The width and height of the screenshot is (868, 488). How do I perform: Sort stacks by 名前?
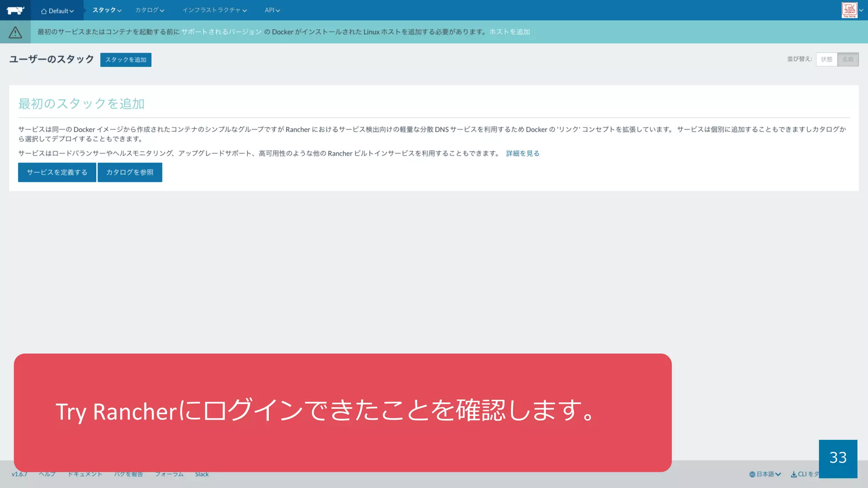pos(848,59)
